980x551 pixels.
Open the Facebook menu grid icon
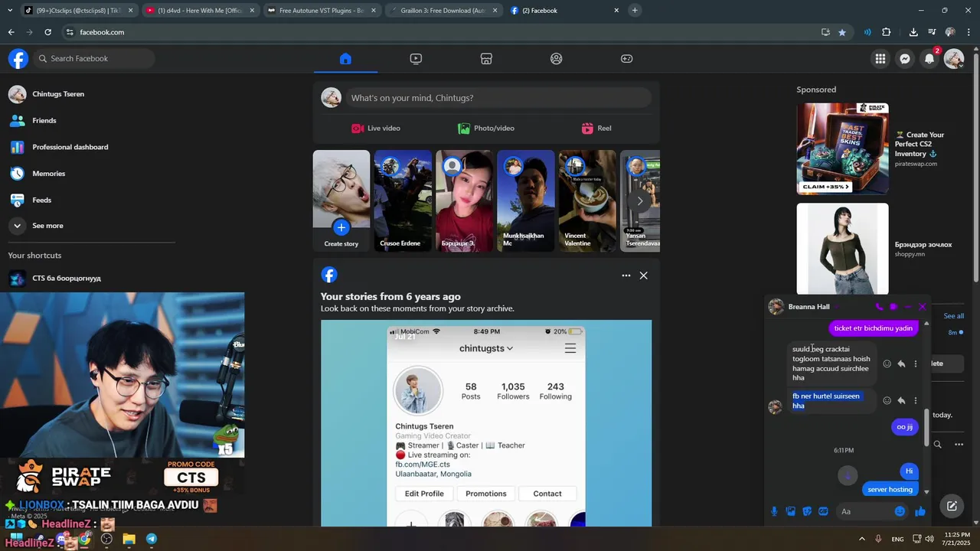point(880,59)
